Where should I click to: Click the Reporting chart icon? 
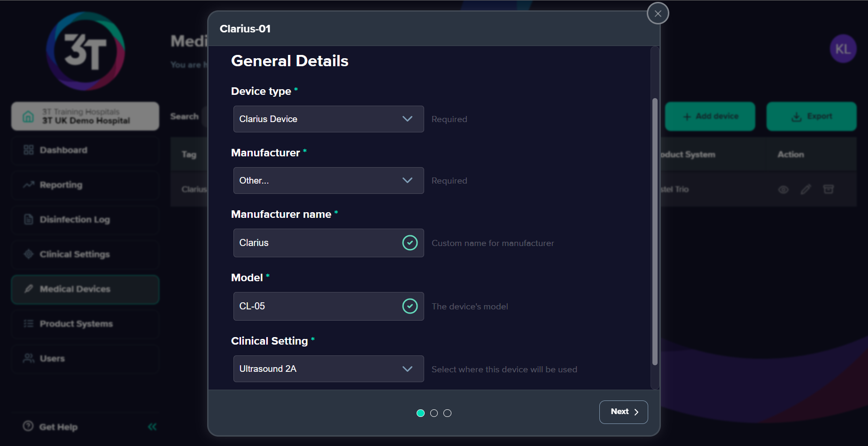29,185
